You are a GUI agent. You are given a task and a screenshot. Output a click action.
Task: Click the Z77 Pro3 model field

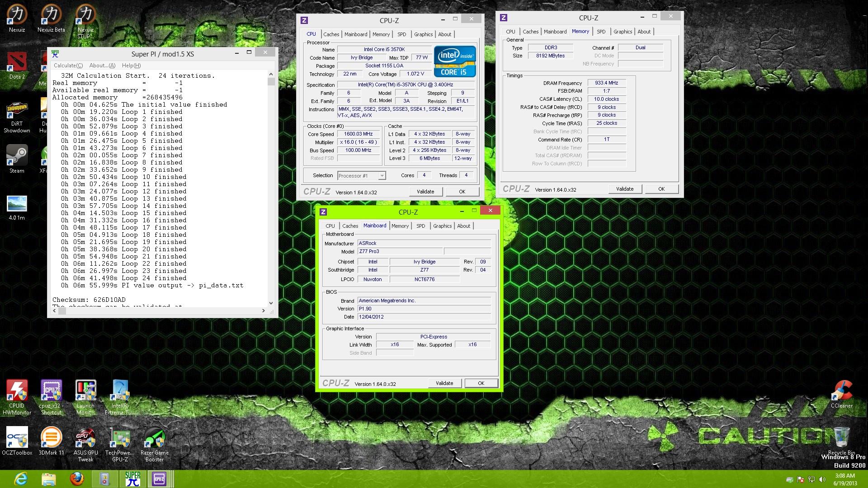(400, 252)
